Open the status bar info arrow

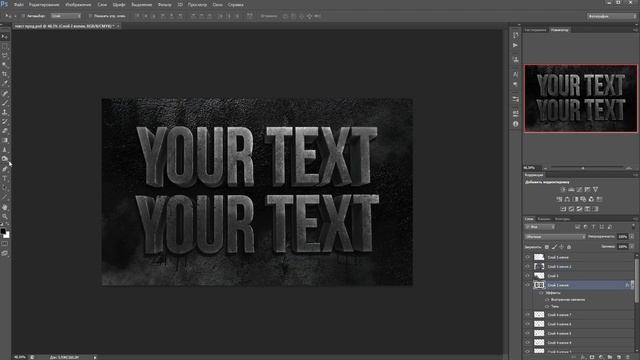pos(95,357)
